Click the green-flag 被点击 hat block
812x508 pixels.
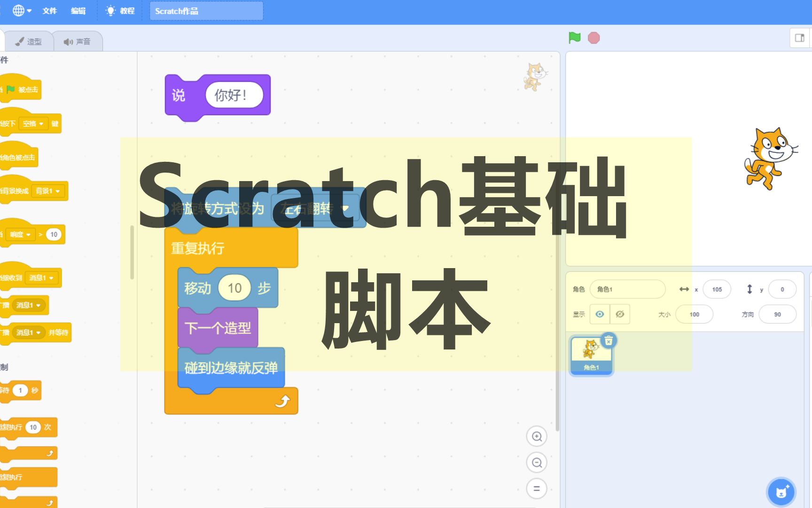(20, 89)
